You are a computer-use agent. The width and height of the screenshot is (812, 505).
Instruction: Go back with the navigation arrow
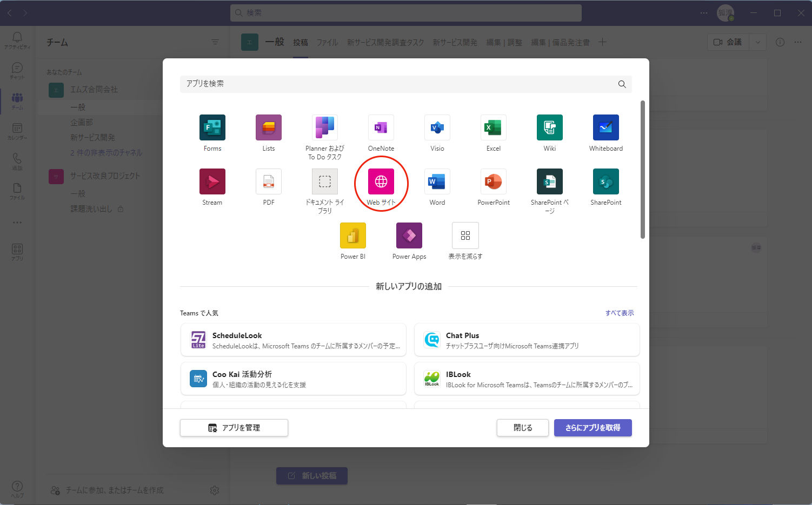click(x=10, y=13)
